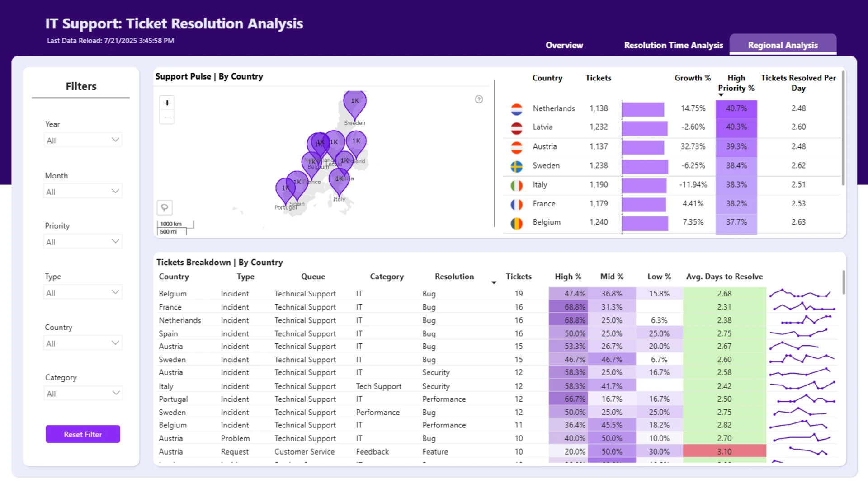Sort breakdown table by Tickets column
The image size is (868, 488).
click(x=519, y=277)
